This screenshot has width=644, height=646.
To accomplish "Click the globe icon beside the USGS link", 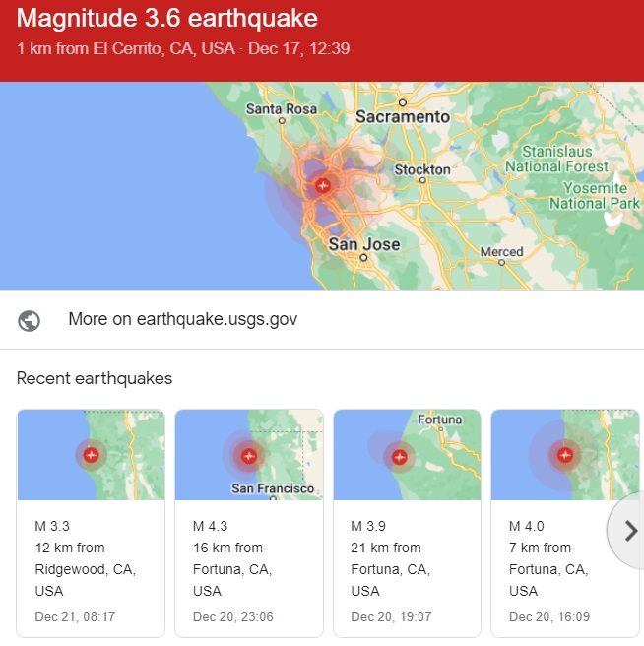I will coord(30,320).
